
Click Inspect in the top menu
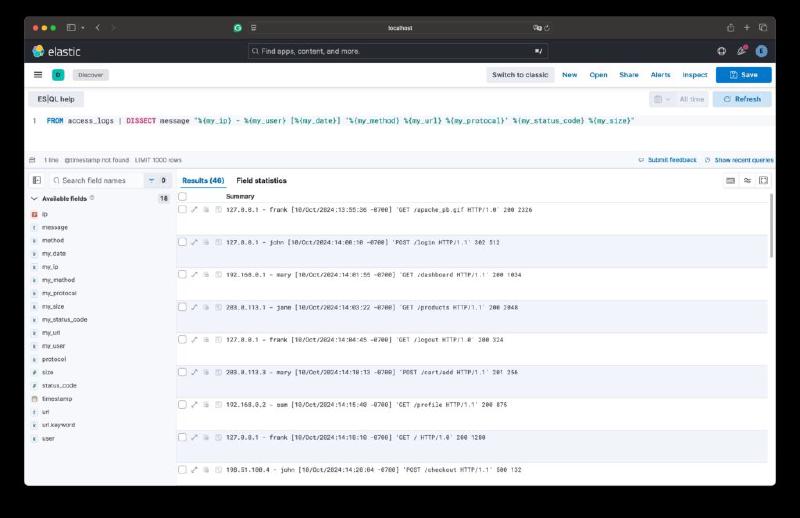[695, 75]
